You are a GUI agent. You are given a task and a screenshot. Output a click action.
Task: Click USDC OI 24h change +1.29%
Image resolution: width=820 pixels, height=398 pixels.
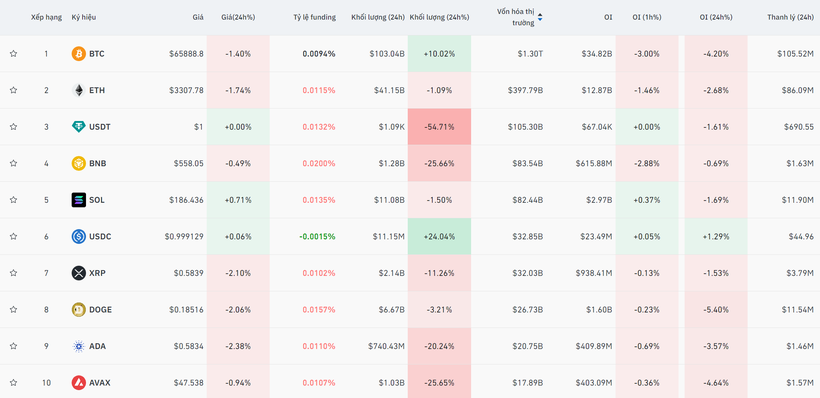coord(716,236)
